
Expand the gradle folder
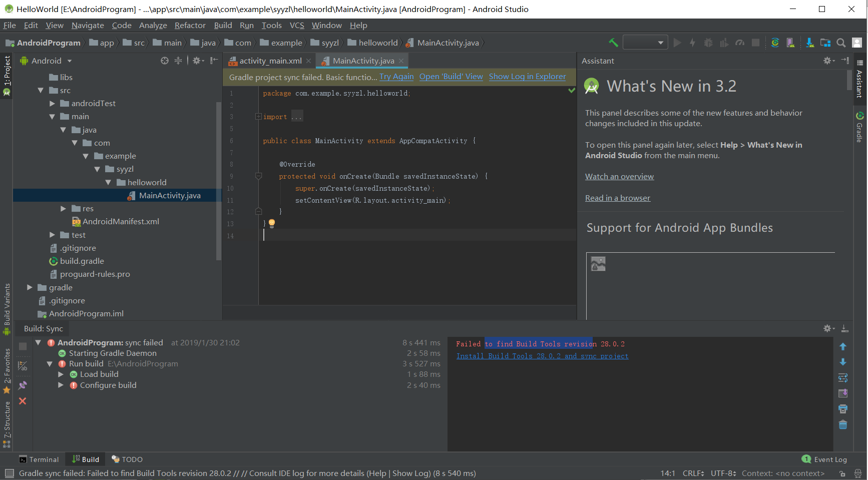[x=30, y=287]
